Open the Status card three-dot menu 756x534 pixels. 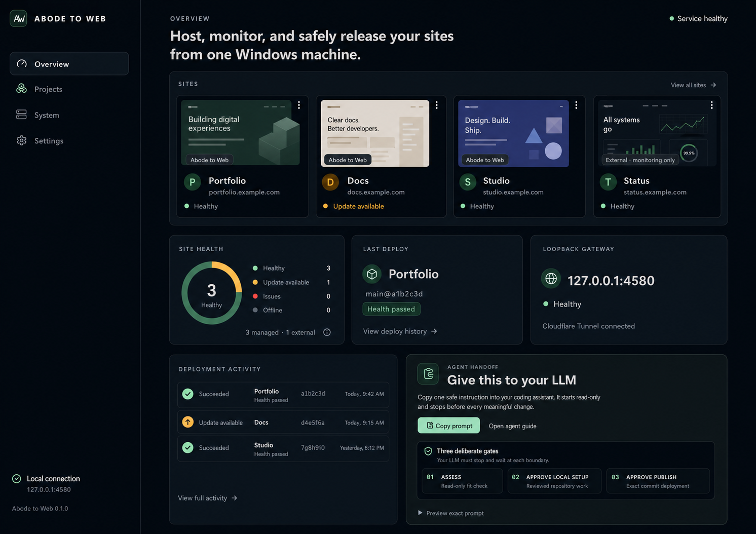(711, 105)
